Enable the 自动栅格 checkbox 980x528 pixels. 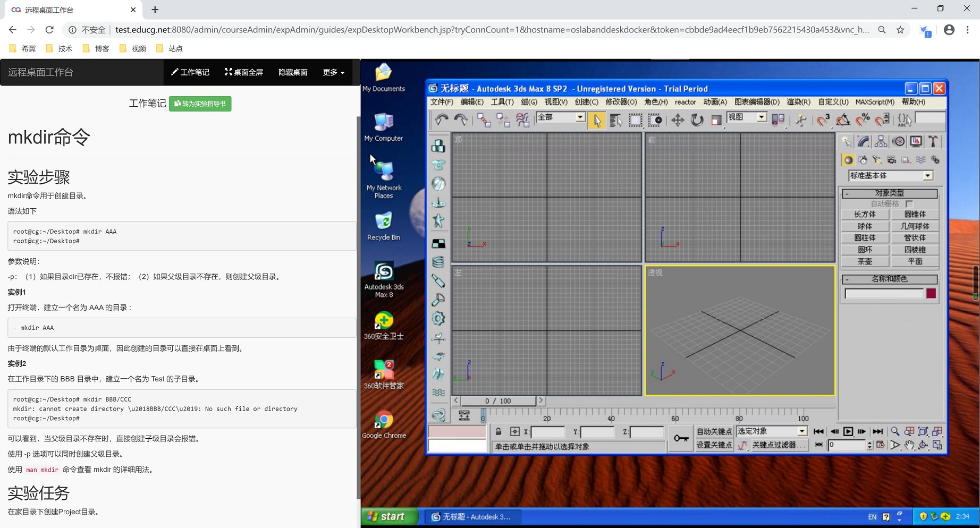(909, 204)
